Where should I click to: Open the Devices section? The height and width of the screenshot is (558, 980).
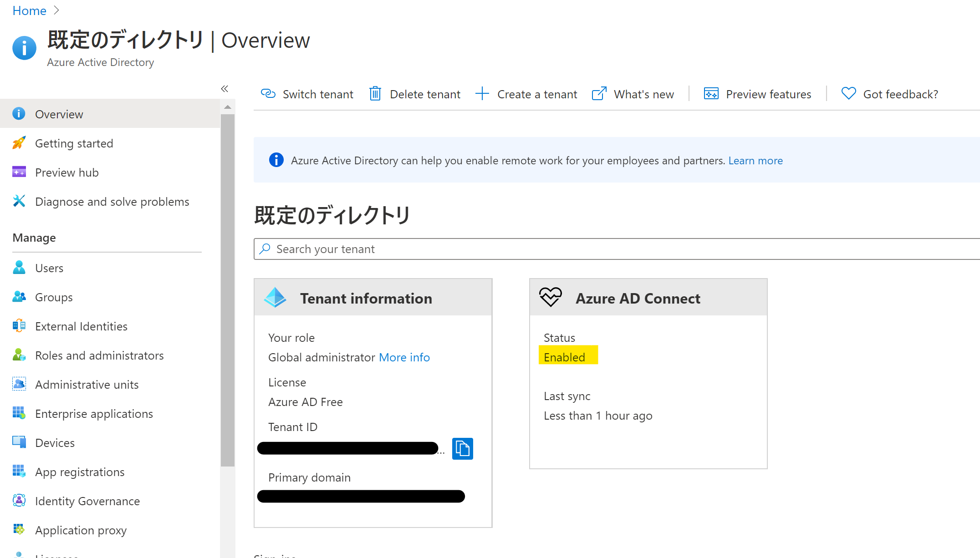[55, 442]
